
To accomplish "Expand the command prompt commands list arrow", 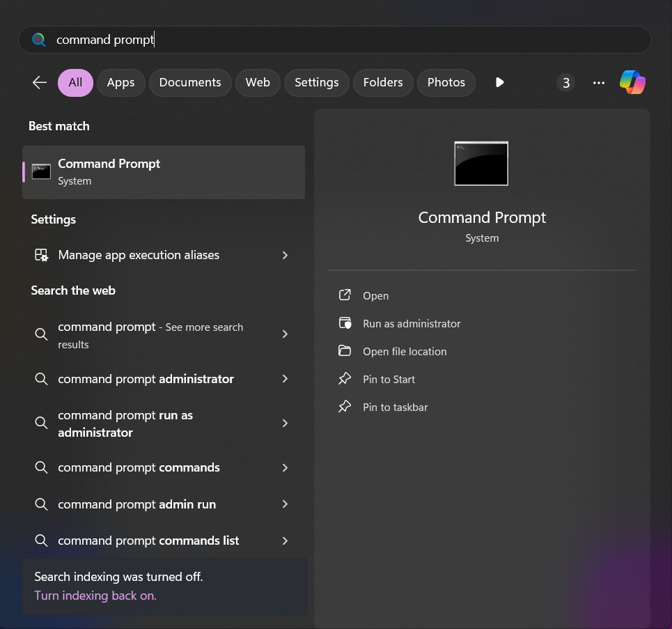I will [x=285, y=541].
